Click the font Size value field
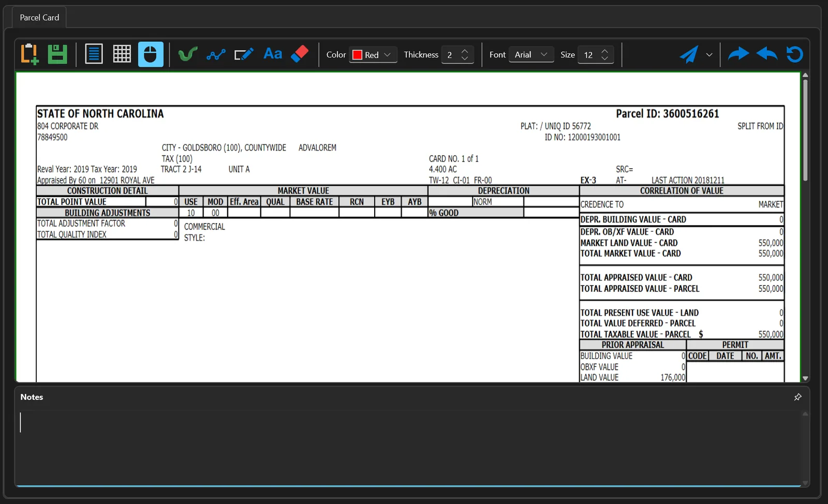 (588, 55)
